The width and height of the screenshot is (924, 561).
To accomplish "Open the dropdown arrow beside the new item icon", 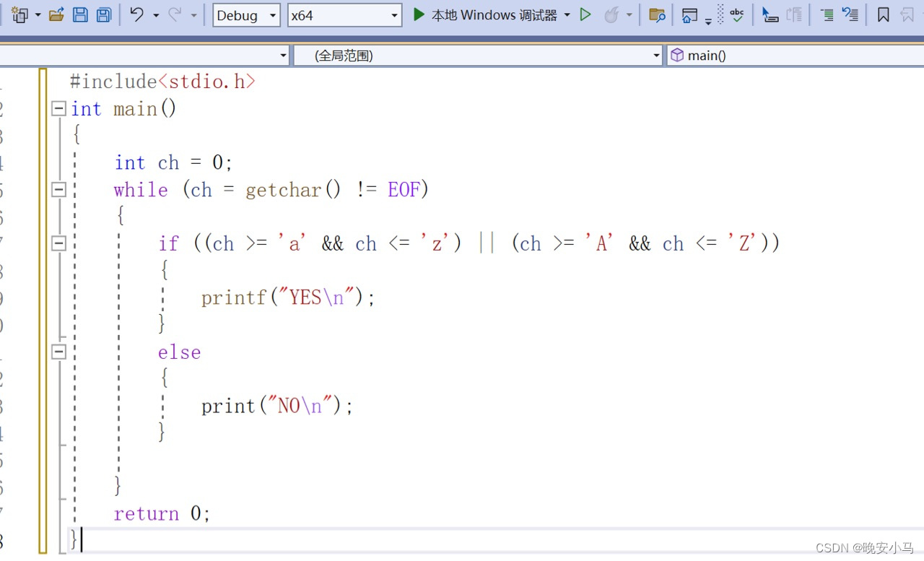I will pyautogui.click(x=38, y=15).
